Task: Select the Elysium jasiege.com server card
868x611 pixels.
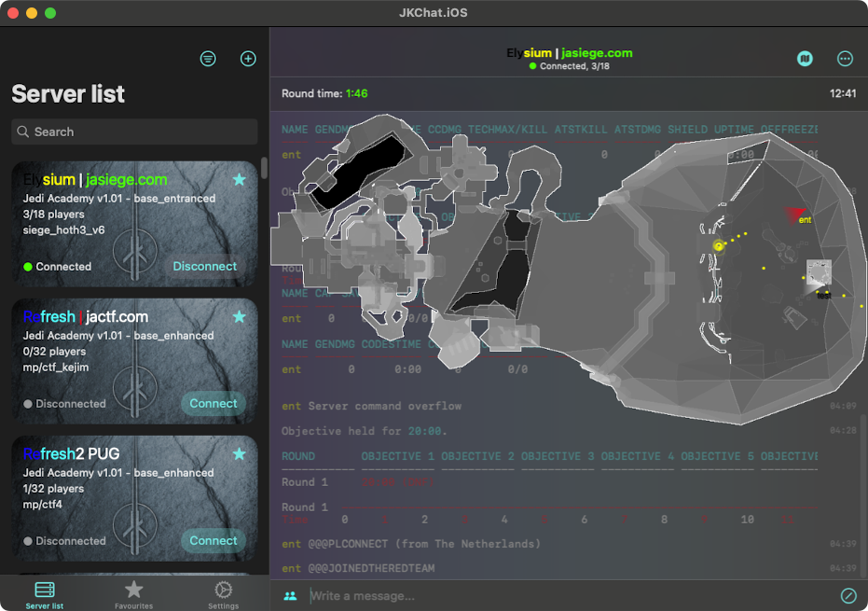Action: (x=134, y=224)
